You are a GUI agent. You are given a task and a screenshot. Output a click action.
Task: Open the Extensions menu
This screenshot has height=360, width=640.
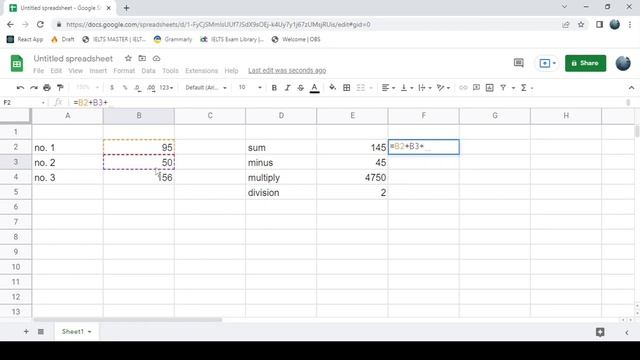tap(202, 71)
